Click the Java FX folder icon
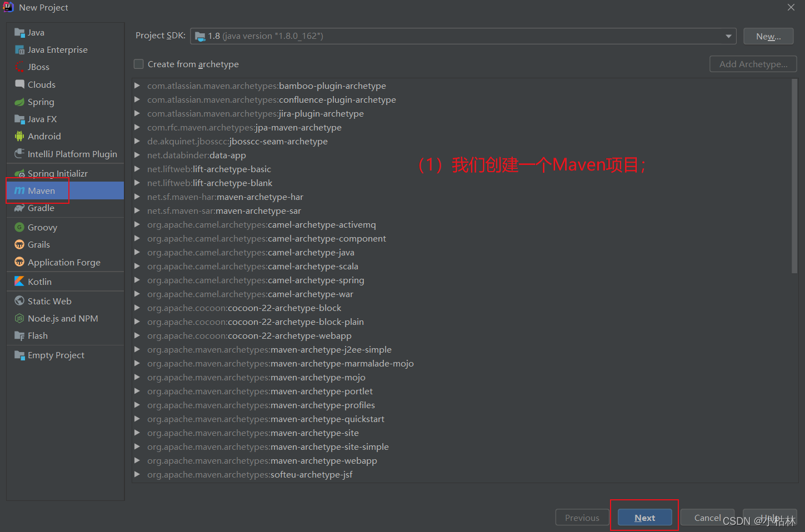Image resolution: width=805 pixels, height=532 pixels. click(19, 119)
